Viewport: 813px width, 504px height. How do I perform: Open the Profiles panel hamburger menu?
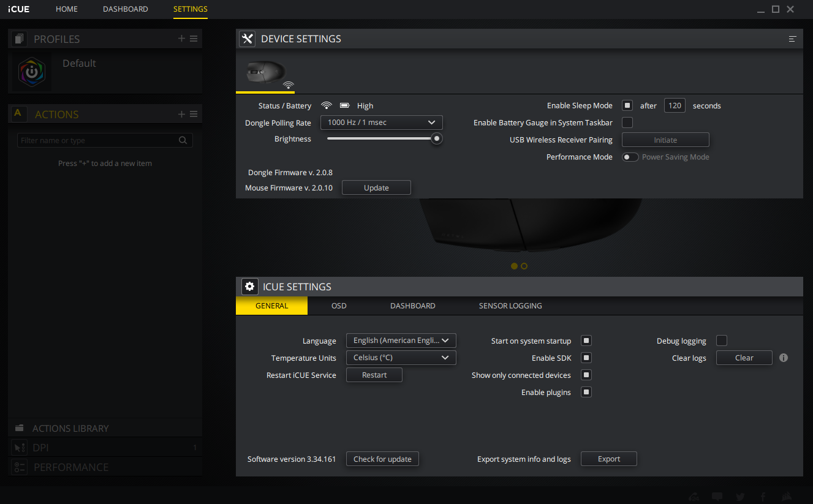click(194, 39)
